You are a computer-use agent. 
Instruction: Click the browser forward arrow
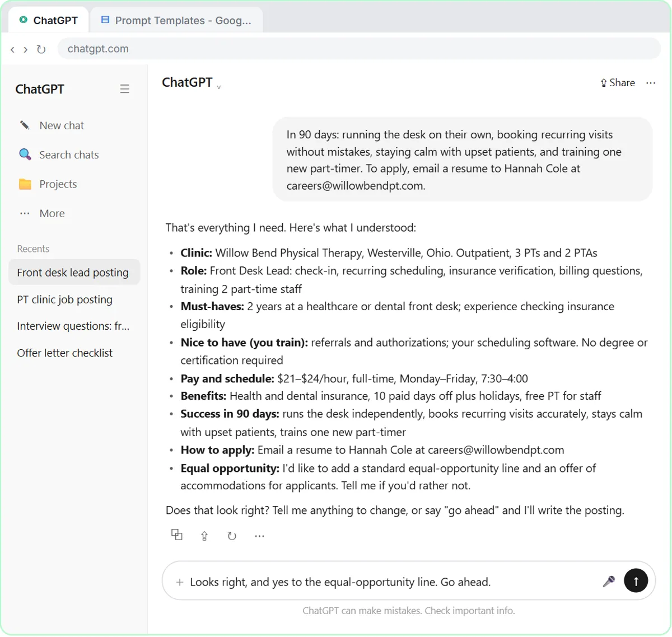click(x=25, y=49)
